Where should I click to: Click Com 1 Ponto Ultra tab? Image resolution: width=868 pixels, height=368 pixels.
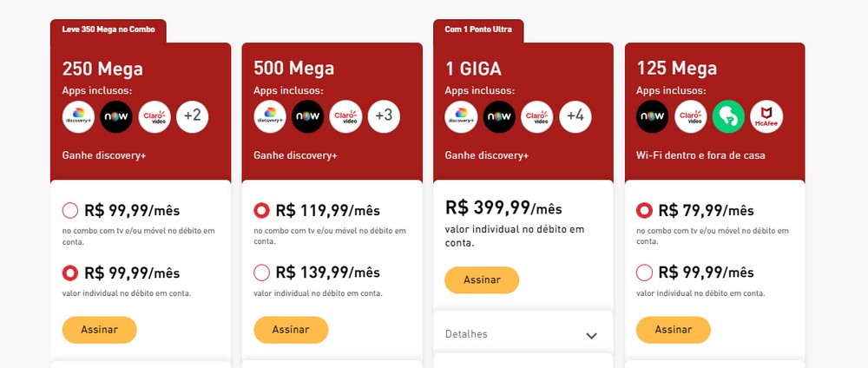tap(478, 30)
